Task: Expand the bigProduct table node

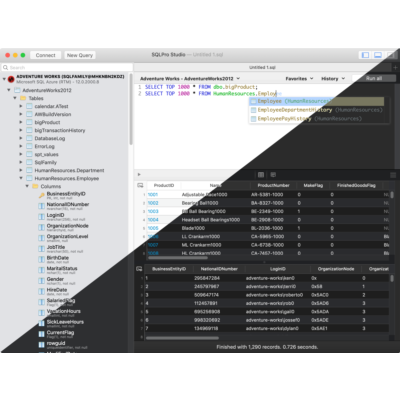Action: click(x=21, y=122)
